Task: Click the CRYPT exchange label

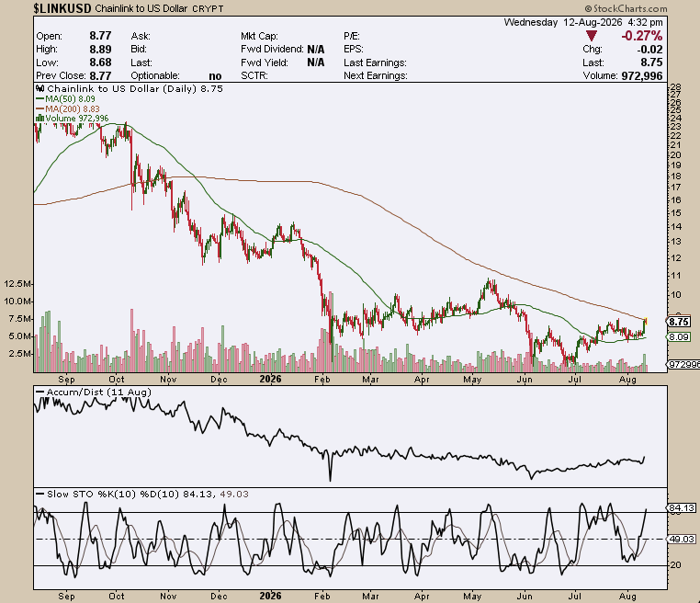Action: pos(208,8)
